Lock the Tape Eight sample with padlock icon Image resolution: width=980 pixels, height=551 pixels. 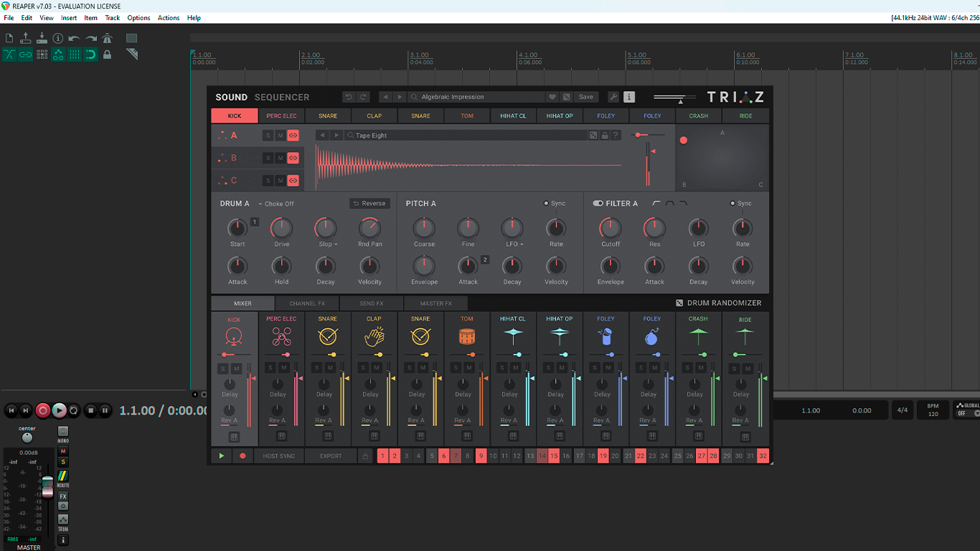point(605,136)
